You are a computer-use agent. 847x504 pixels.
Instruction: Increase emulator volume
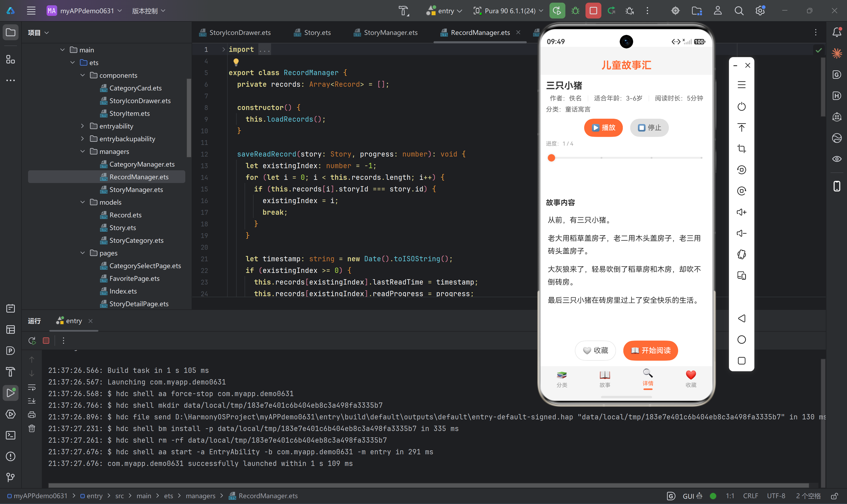click(741, 212)
